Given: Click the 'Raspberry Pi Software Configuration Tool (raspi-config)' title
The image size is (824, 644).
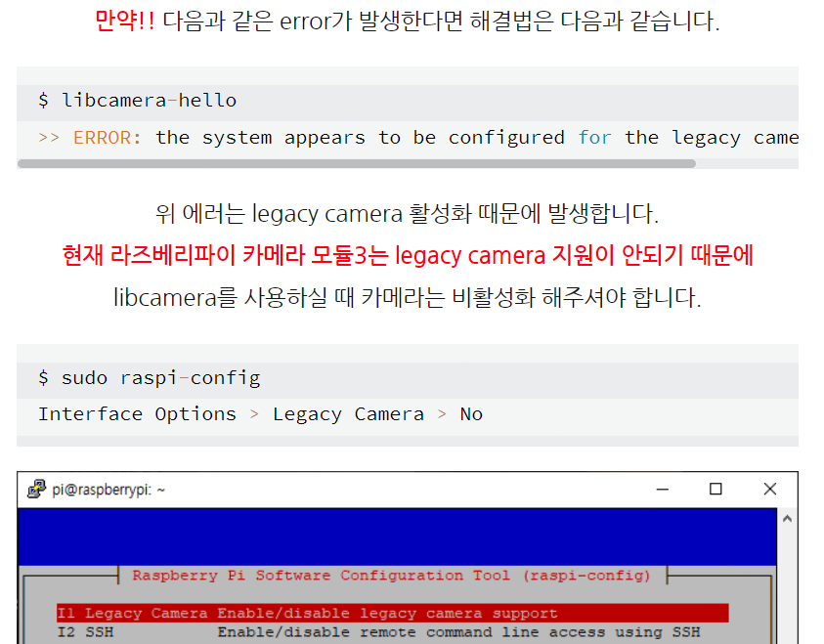Looking at the screenshot, I should [392, 576].
